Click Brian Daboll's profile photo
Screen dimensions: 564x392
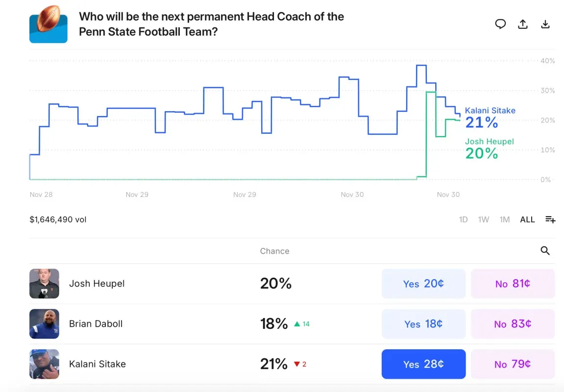pyautogui.click(x=44, y=324)
